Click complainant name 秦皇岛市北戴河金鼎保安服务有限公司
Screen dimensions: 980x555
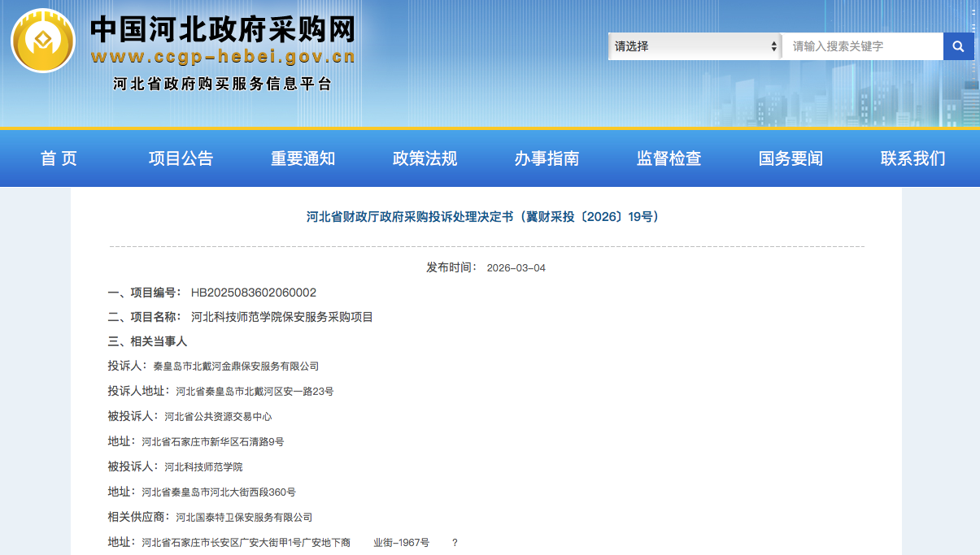236,366
